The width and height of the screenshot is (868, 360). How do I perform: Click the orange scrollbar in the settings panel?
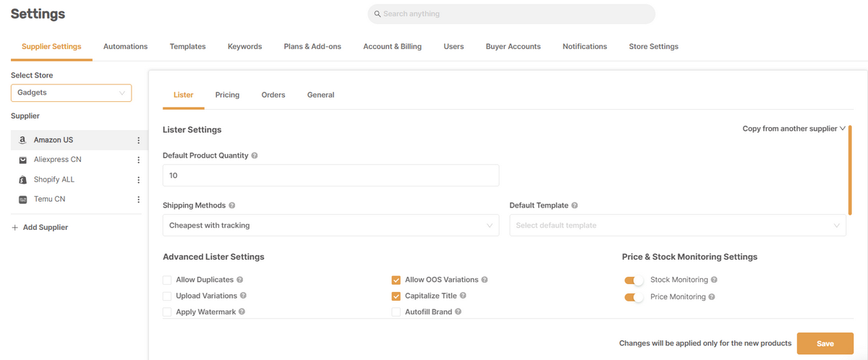pyautogui.click(x=850, y=169)
